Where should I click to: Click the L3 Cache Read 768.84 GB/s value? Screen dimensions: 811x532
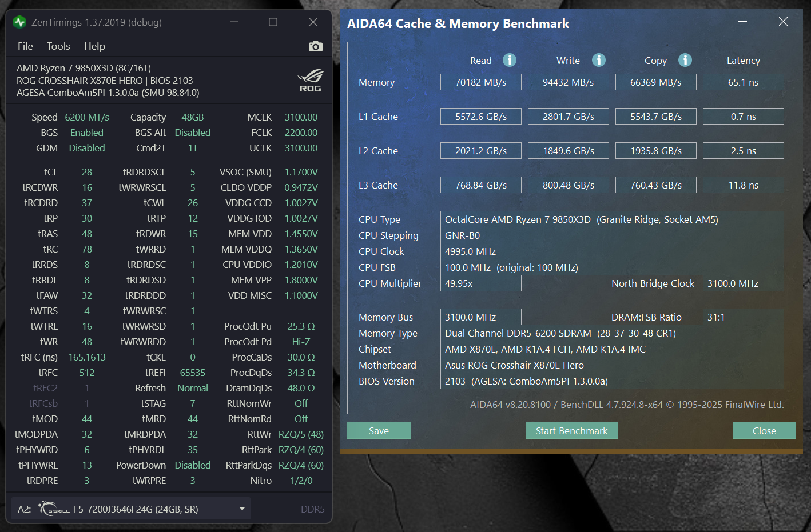pos(481,185)
